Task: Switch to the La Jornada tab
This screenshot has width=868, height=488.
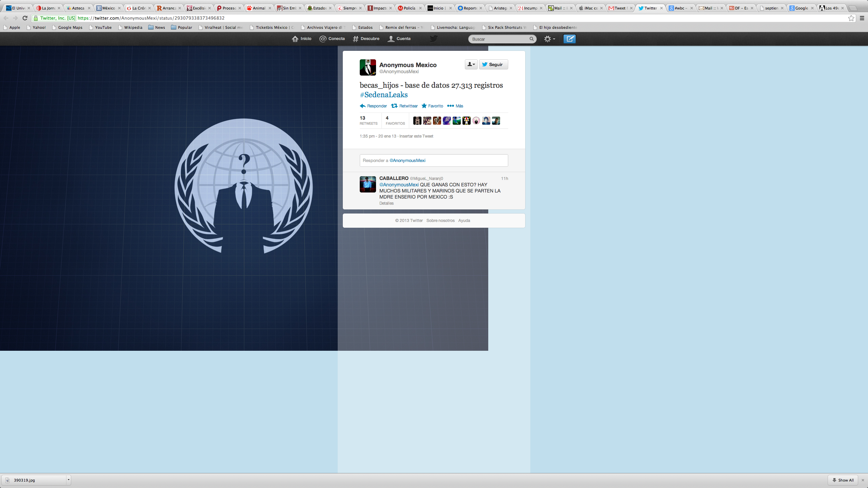Action: [x=47, y=8]
